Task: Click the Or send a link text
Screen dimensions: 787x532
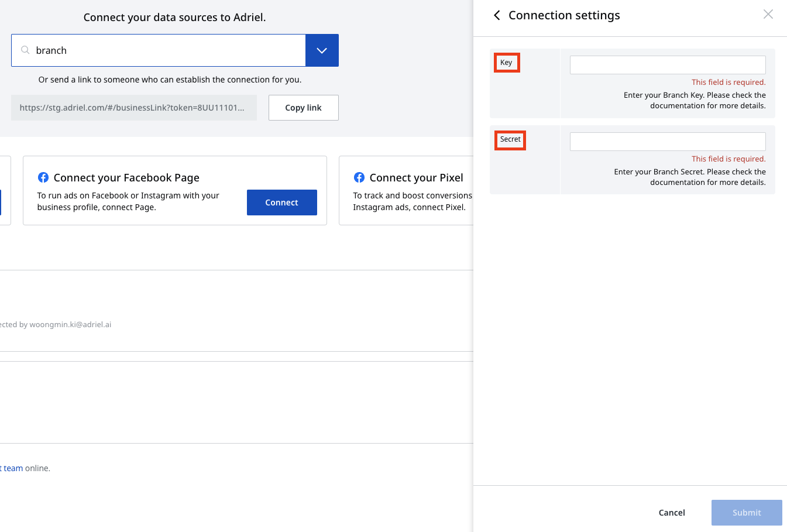Action: coord(170,80)
